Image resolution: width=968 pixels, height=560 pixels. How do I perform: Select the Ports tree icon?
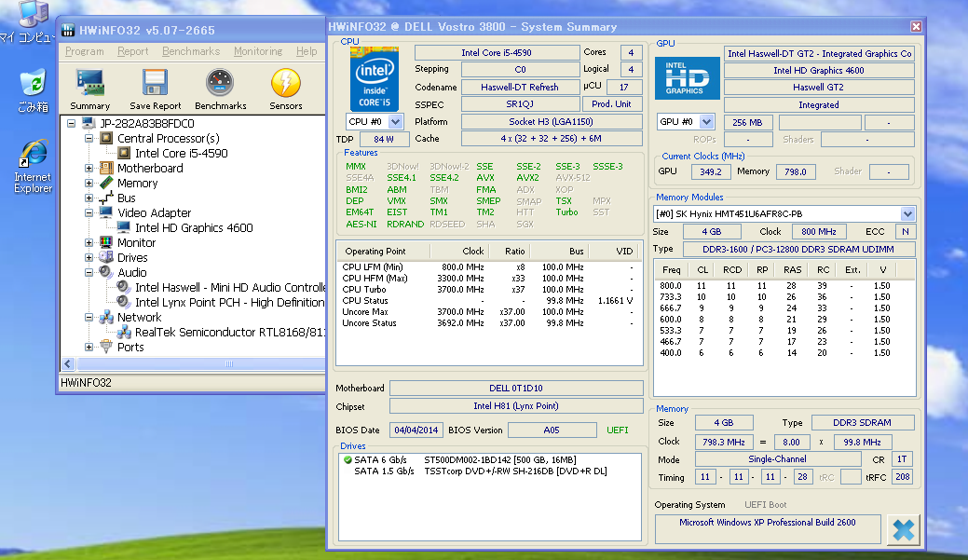107,347
